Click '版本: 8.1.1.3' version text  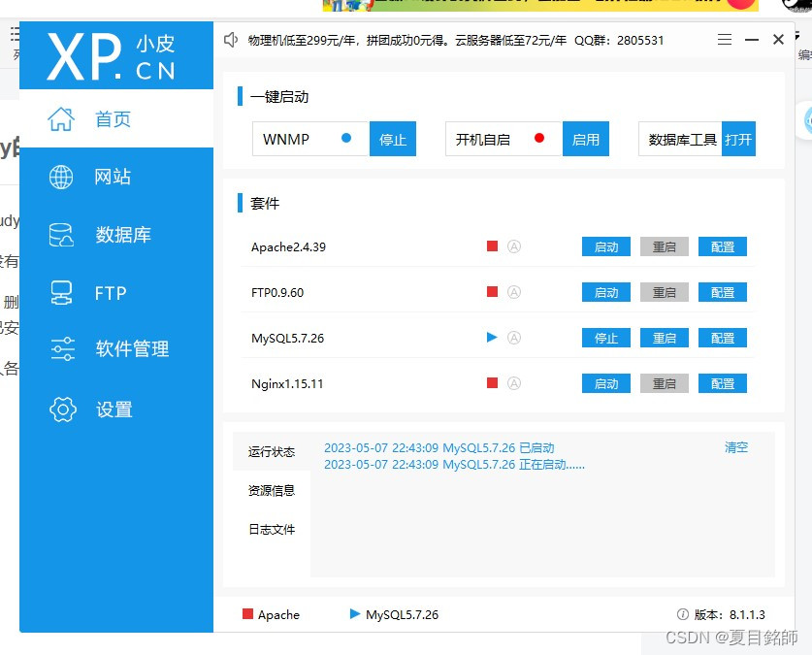click(730, 614)
